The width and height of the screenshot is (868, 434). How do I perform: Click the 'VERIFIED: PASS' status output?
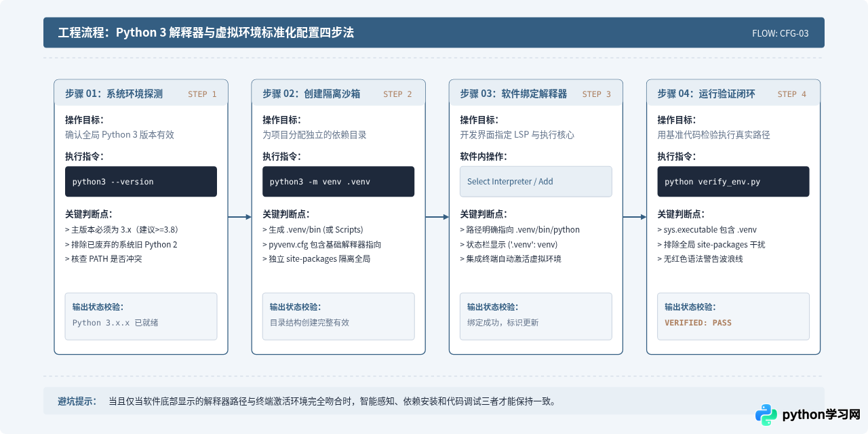(x=698, y=323)
